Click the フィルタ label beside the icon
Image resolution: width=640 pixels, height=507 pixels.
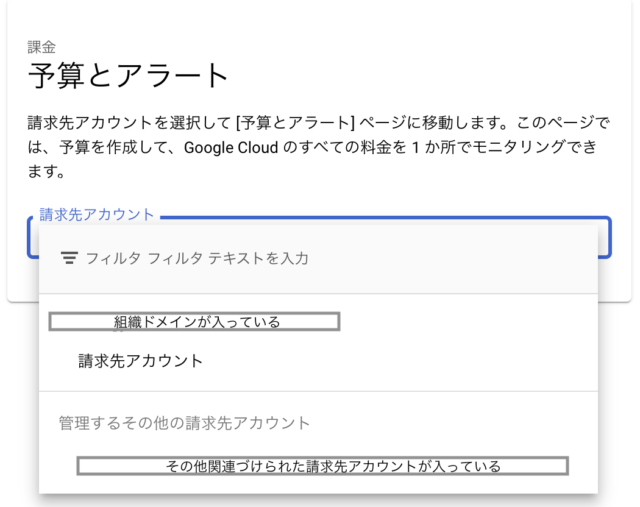click(x=112, y=258)
